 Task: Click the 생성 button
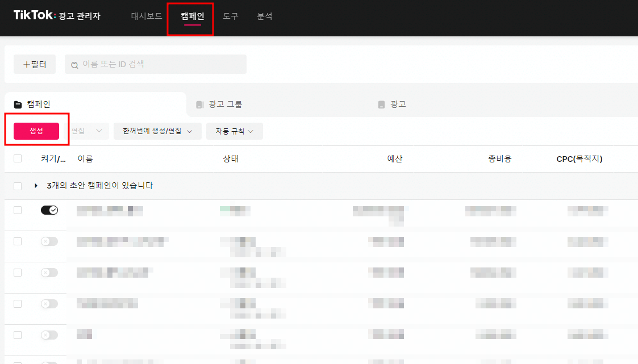click(37, 131)
